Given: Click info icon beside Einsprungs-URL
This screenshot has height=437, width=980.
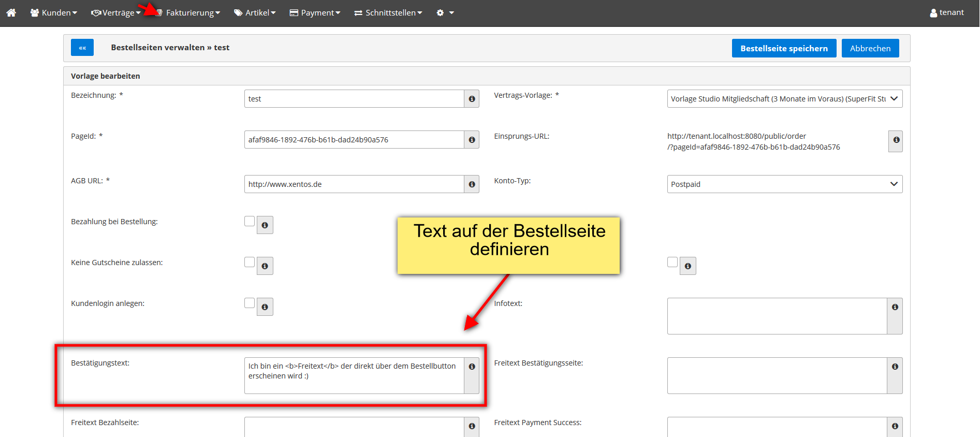Looking at the screenshot, I should pos(896,141).
